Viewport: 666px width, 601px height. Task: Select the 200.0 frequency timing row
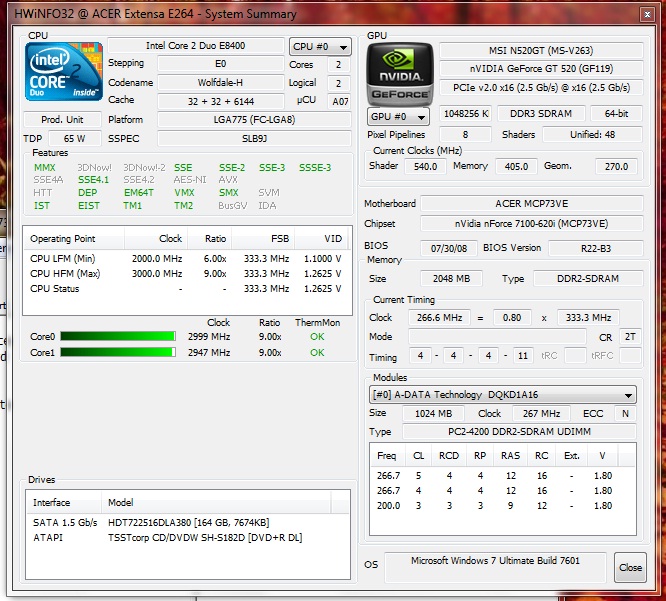pos(502,506)
